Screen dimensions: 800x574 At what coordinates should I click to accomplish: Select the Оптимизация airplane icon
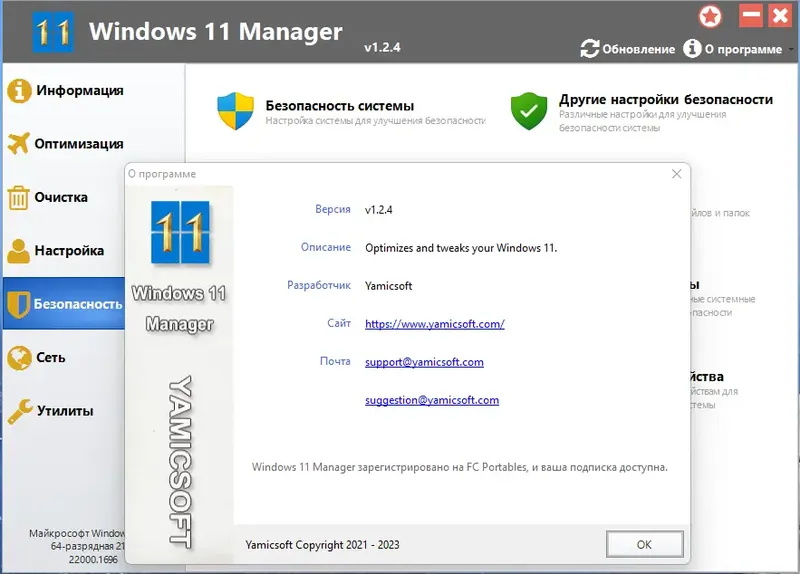19,143
